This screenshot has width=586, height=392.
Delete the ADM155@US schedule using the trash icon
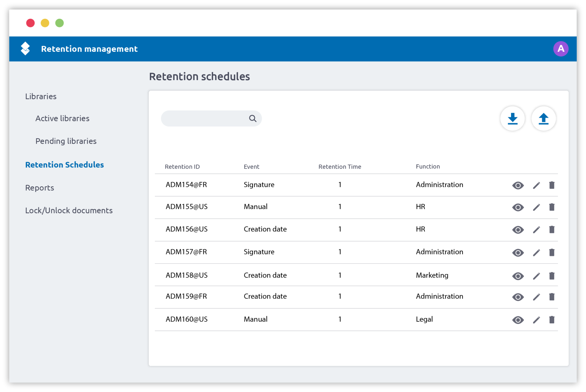(x=552, y=207)
